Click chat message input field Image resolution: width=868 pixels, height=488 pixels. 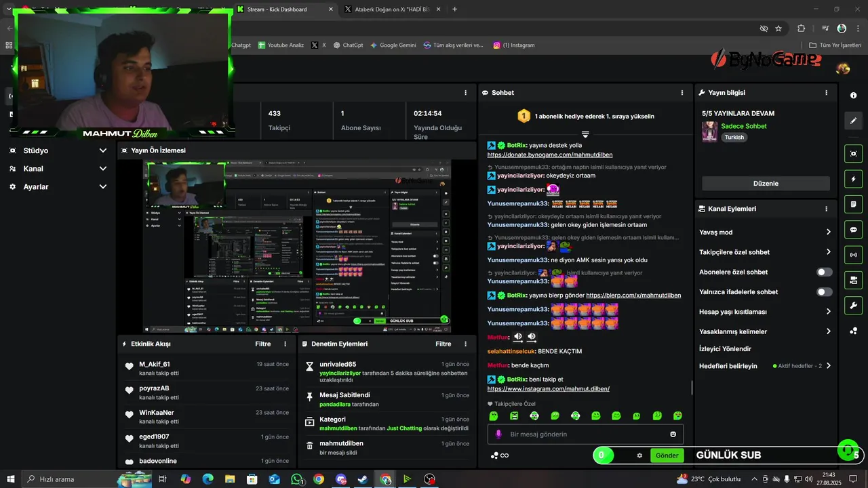tap(585, 434)
